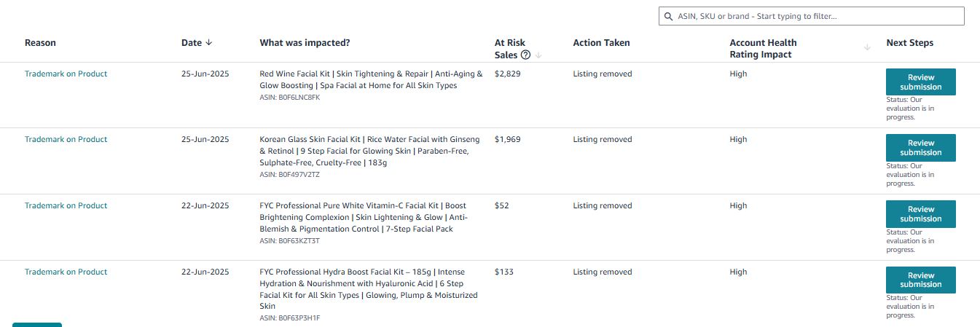The height and width of the screenshot is (327, 980).
Task: Review submission for Red Wine Facial Kit
Action: (920, 82)
